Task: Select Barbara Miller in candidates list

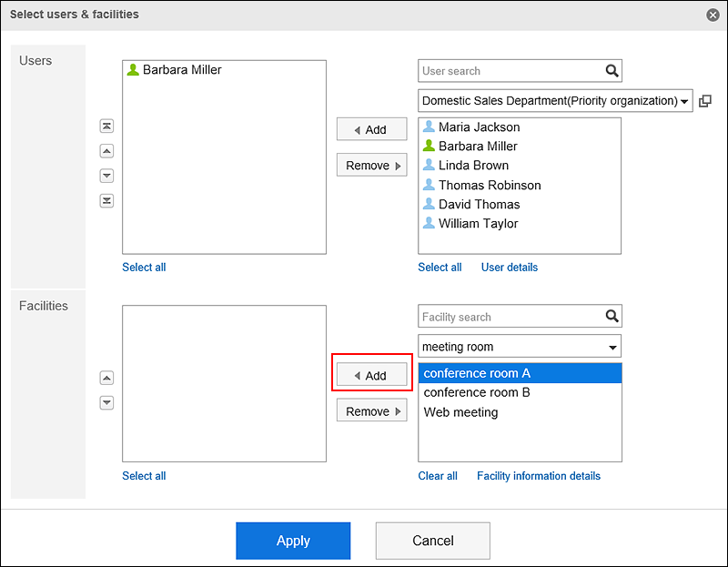Action: [x=520, y=147]
